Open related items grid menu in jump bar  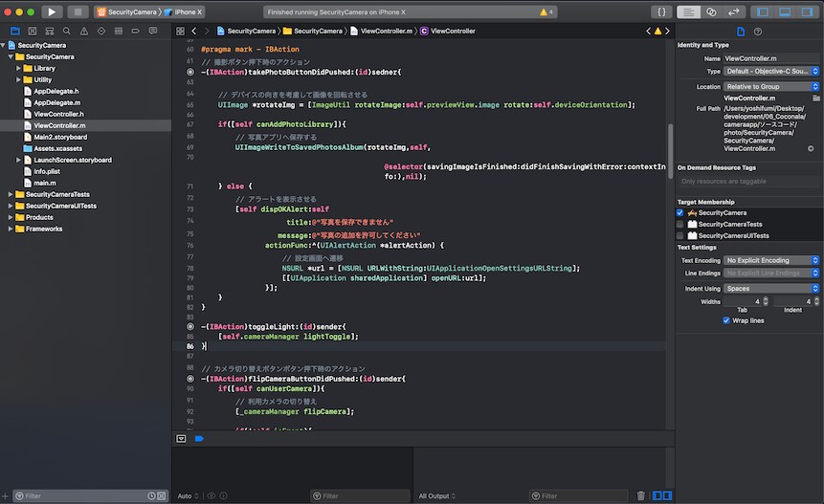click(180, 31)
